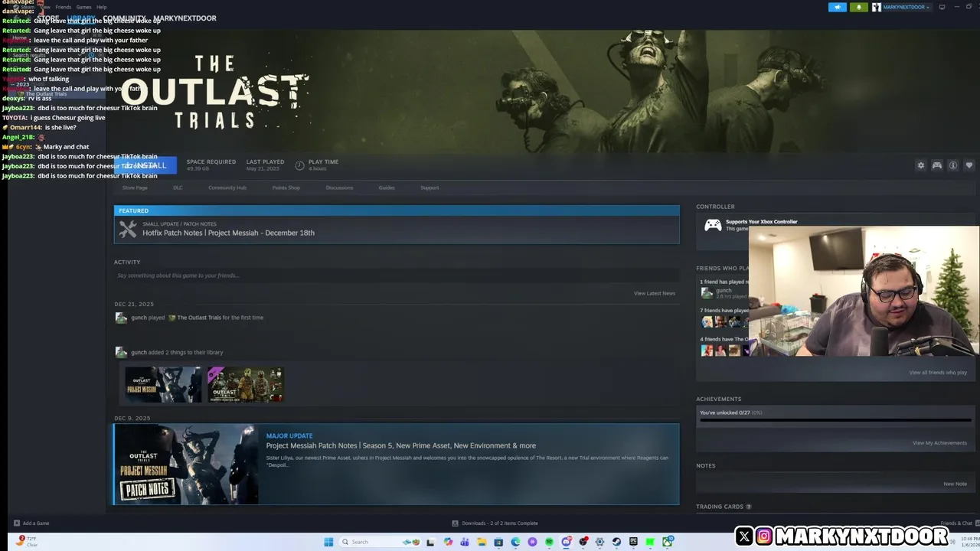
Task: Open File Explorer from taskbar
Action: click(x=482, y=542)
